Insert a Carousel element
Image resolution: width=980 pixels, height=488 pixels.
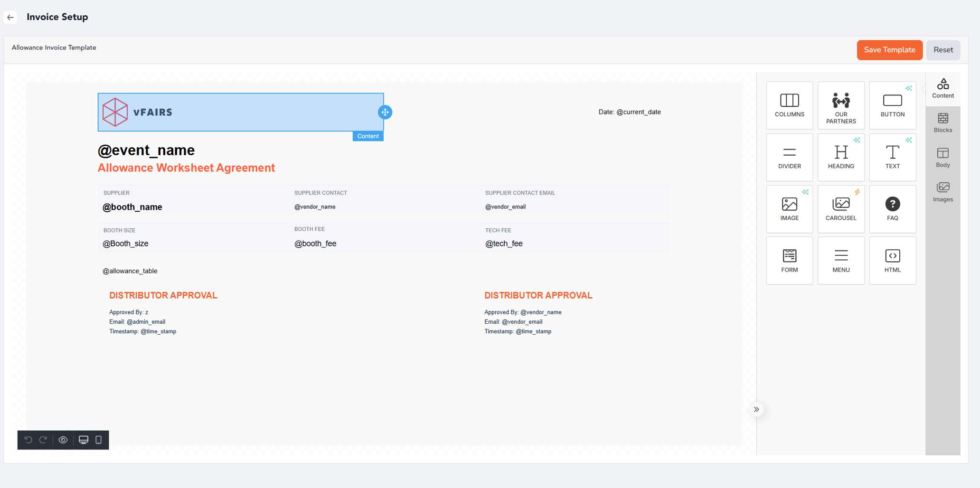[x=840, y=209]
